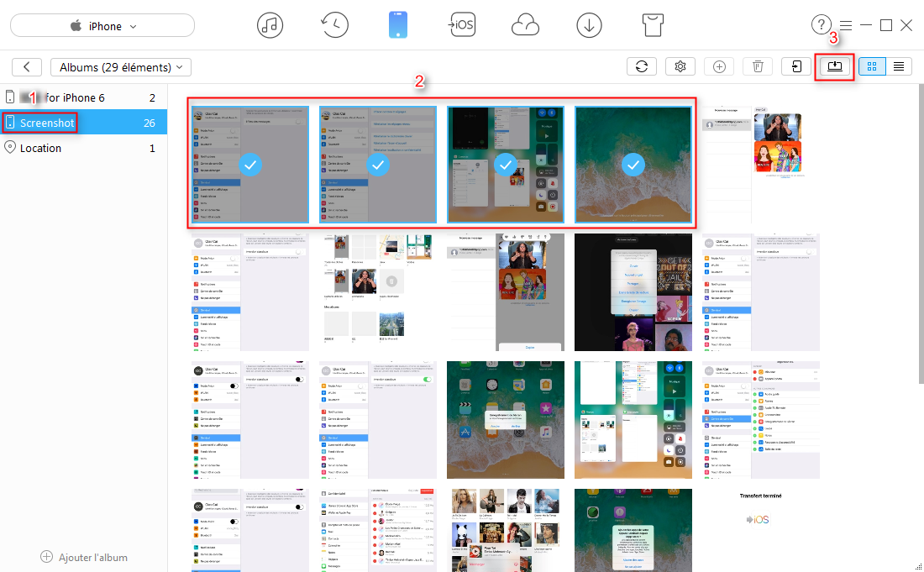Deselect checked control center screenshot
This screenshot has height=572, width=924.
pyautogui.click(x=506, y=165)
